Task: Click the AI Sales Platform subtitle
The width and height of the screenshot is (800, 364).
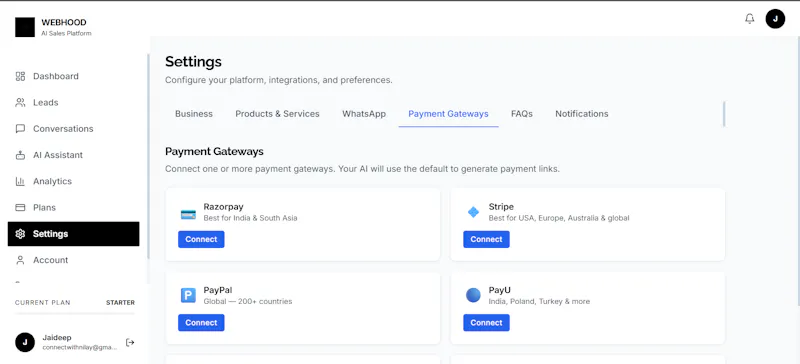Action: (x=66, y=33)
